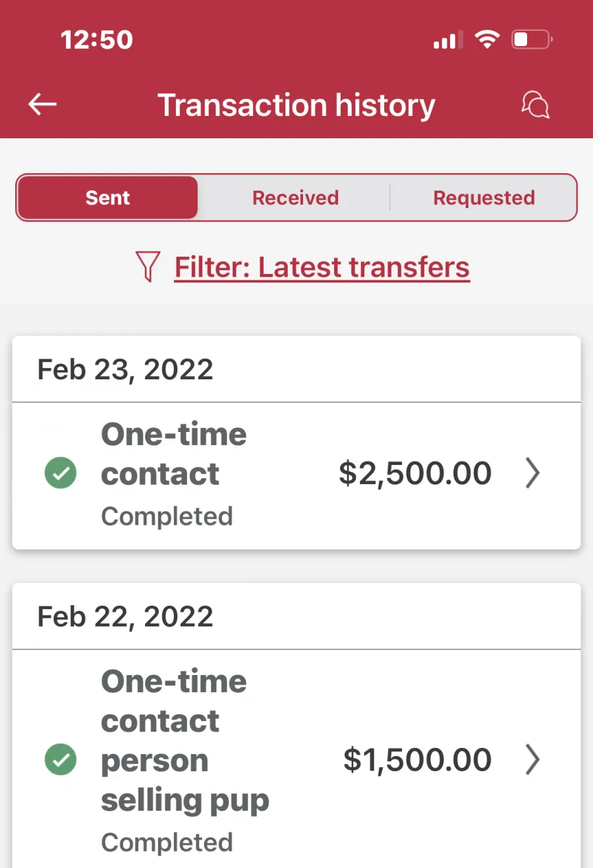Switch to the Received tab

[x=295, y=198]
